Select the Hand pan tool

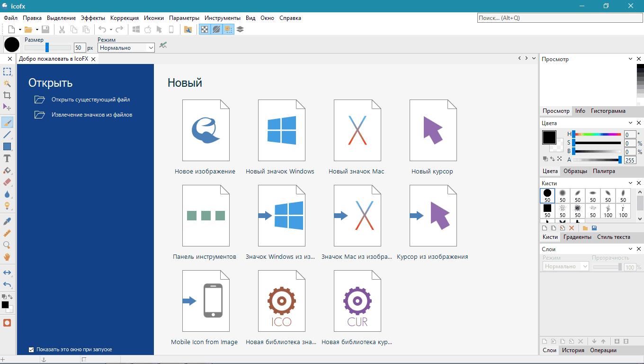pos(7,257)
